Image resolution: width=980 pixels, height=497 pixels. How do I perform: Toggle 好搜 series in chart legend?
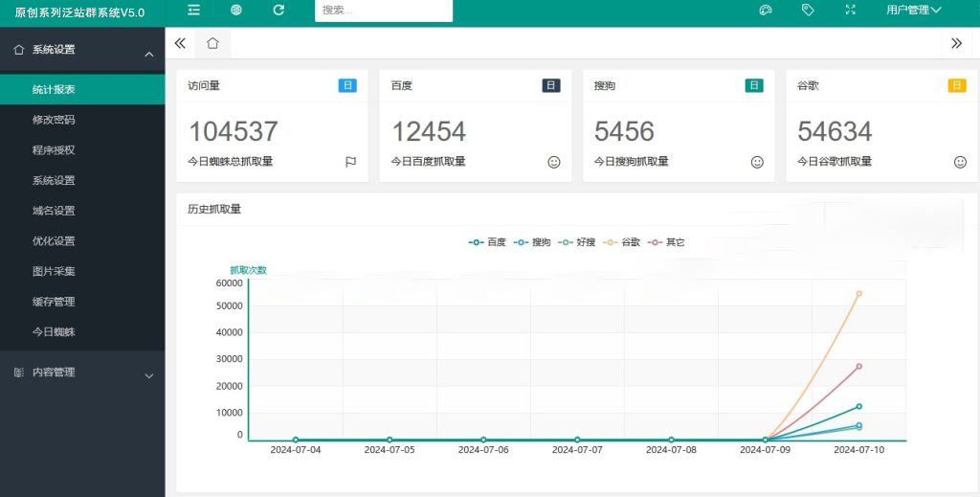[576, 242]
